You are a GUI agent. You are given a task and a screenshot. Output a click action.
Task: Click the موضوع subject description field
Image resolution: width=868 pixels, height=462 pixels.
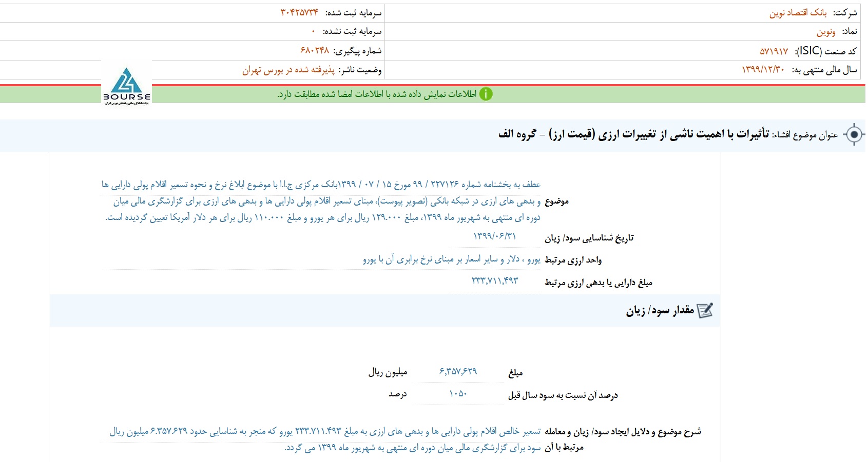tap(321, 201)
